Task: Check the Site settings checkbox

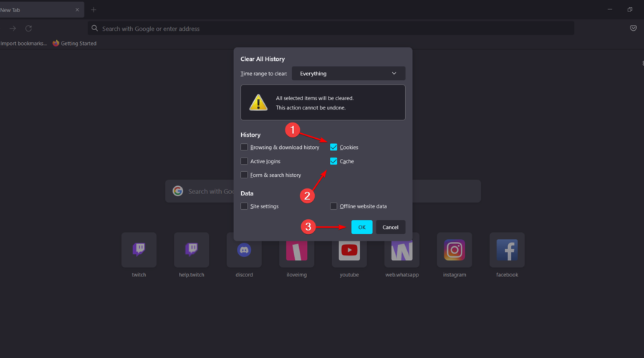Action: tap(244, 206)
